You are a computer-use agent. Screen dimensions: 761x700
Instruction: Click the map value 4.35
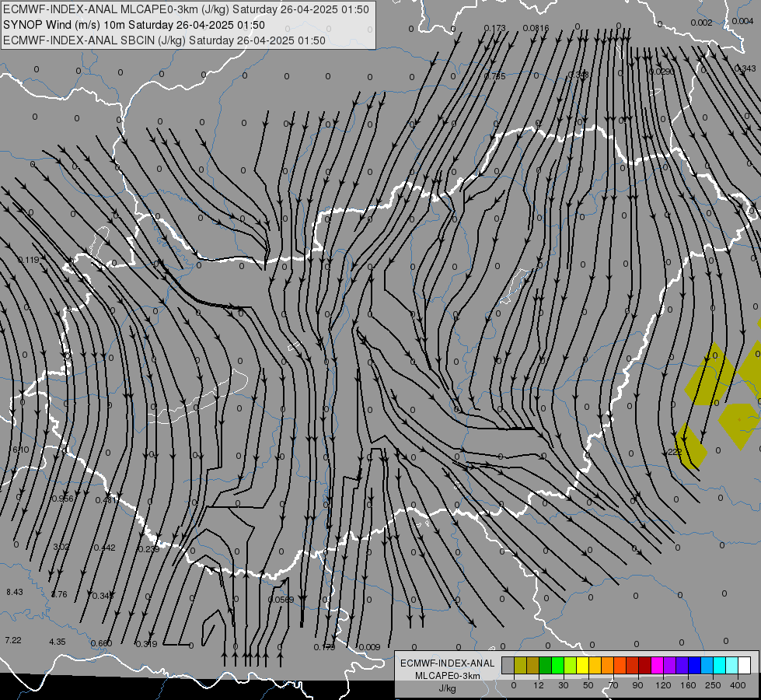tap(58, 642)
